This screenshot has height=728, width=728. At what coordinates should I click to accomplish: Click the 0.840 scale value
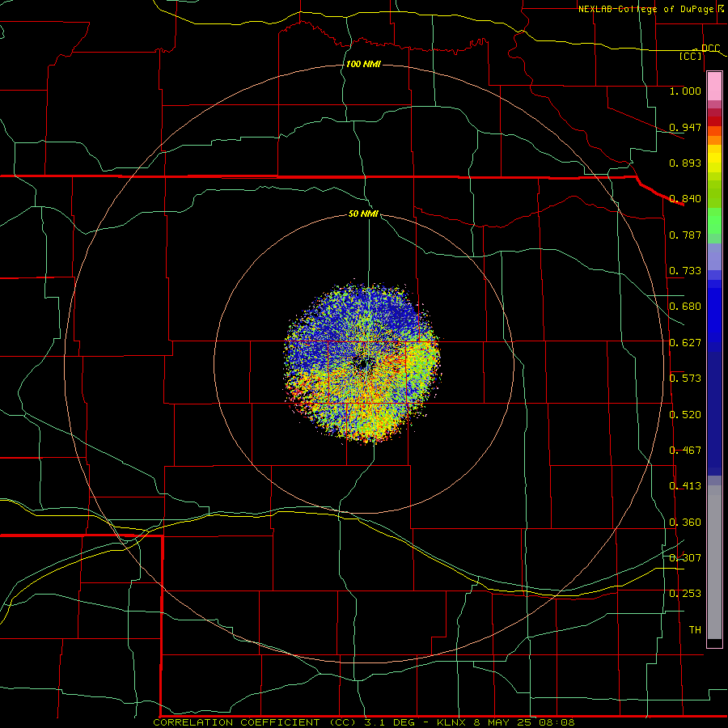(685, 199)
